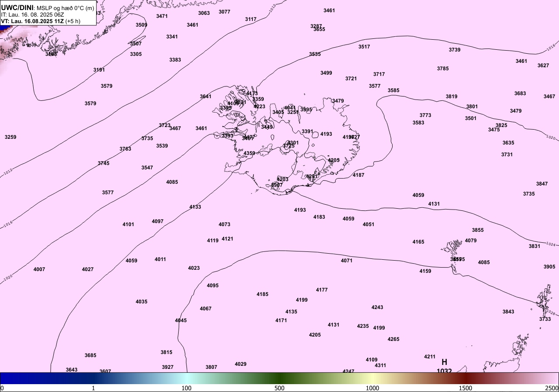
Task: Click the 3745 height value
Action: tap(104, 163)
